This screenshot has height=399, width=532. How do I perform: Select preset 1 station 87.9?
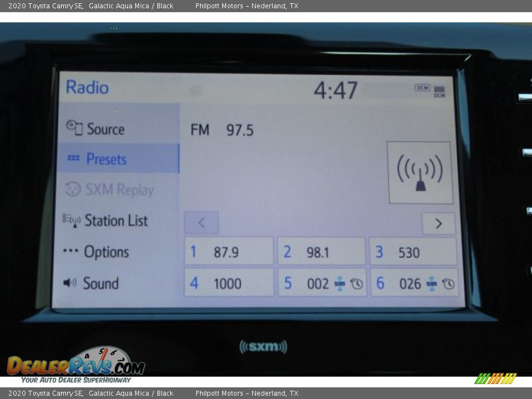tap(228, 252)
